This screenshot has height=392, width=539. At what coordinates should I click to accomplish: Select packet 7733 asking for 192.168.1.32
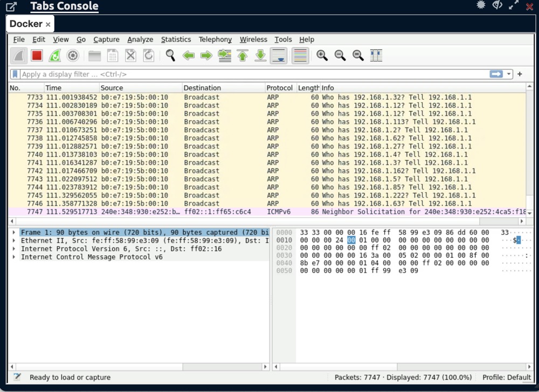[x=267, y=97]
